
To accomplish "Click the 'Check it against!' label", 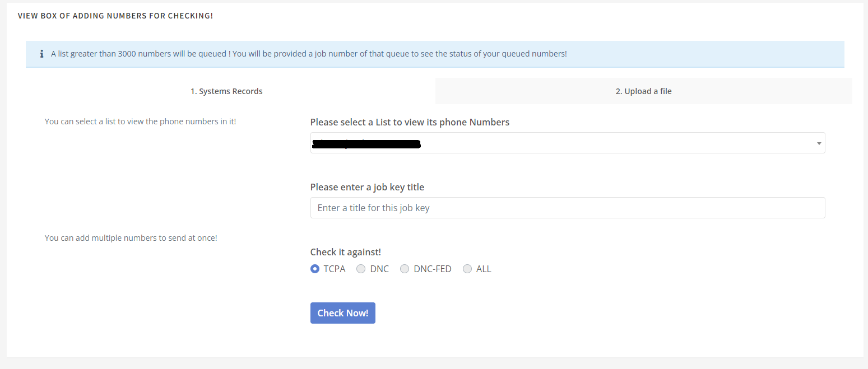I will pos(346,252).
